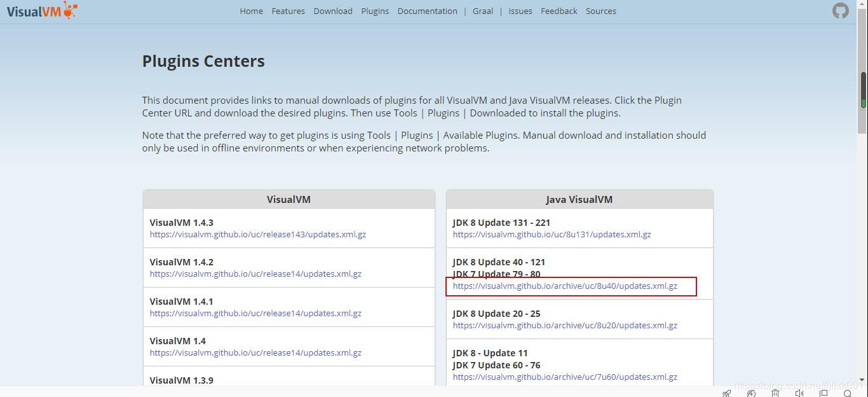The height and width of the screenshot is (397, 868).
Task: Open the VisualVM 1.4 updates link
Action: 255,352
